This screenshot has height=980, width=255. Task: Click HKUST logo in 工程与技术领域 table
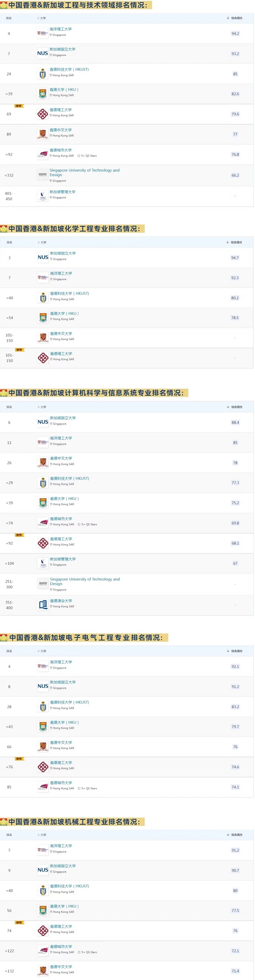pyautogui.click(x=43, y=74)
